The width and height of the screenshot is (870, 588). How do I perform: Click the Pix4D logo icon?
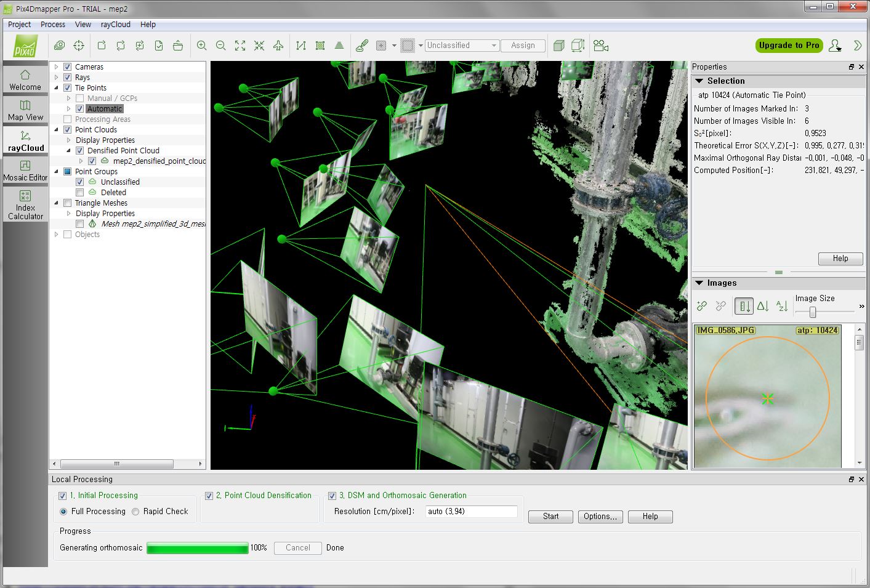point(26,46)
